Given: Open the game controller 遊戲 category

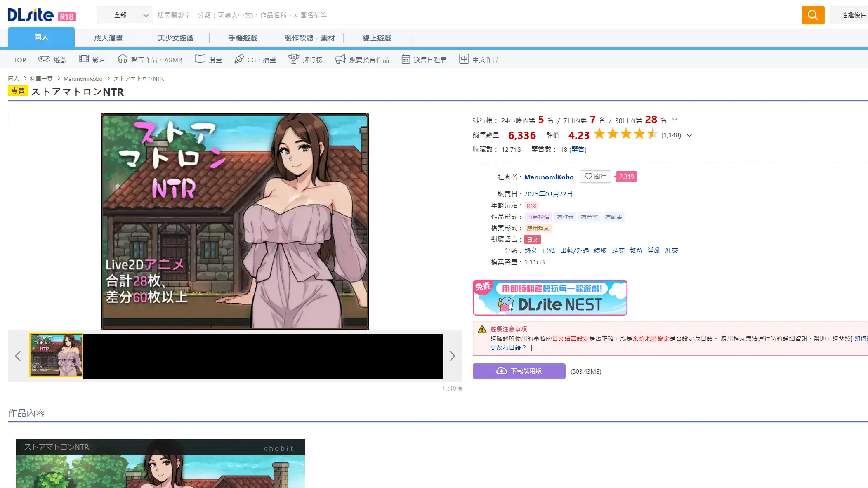Looking at the screenshot, I should click(x=52, y=59).
